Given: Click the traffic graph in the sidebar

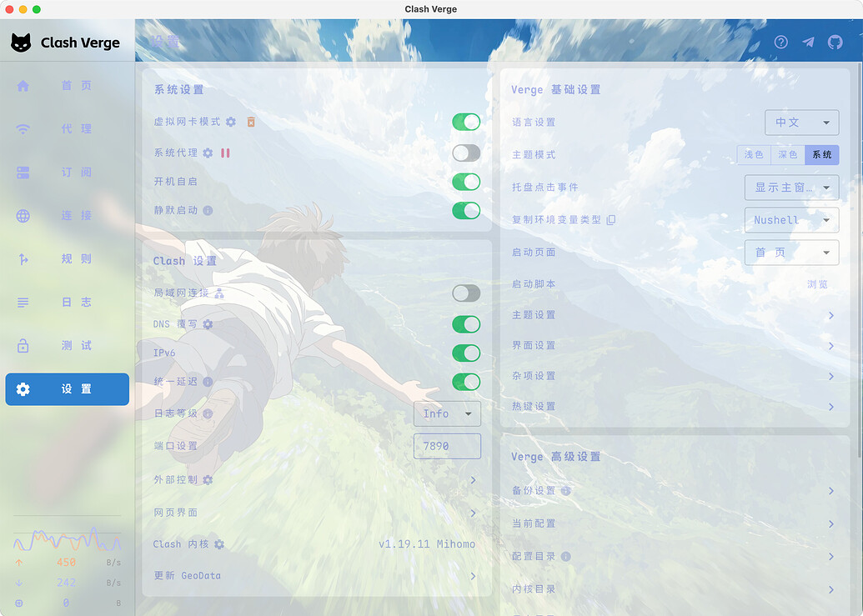Looking at the screenshot, I should pyautogui.click(x=68, y=538).
